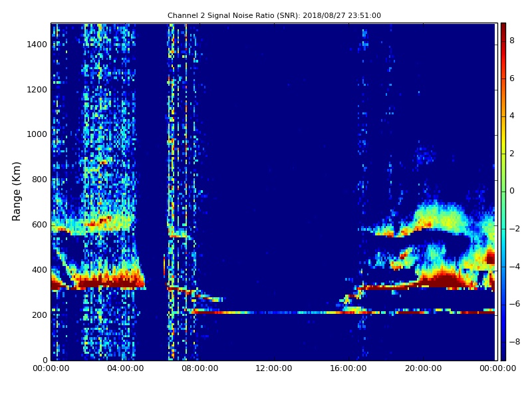Click the 800 tick label on the range axis
532x399 pixels.
coord(39,180)
